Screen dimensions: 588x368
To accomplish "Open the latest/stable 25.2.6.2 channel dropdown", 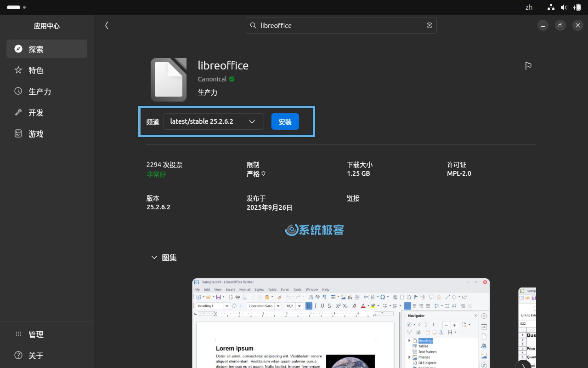I will coord(213,121).
